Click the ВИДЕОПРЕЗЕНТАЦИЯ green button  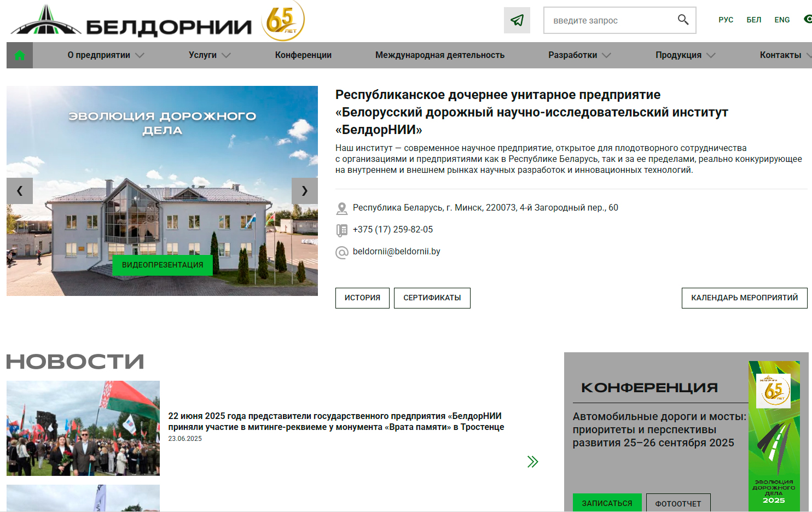pos(163,265)
